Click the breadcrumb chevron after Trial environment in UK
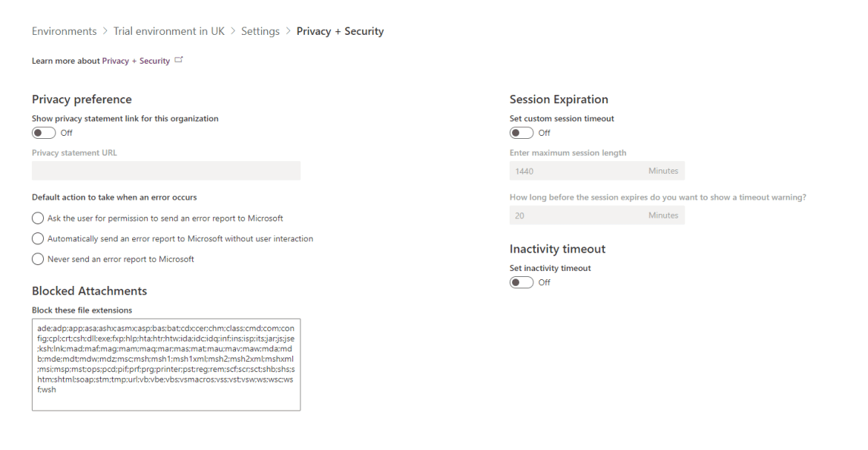Screen dimensions: 868x450 coord(233,32)
